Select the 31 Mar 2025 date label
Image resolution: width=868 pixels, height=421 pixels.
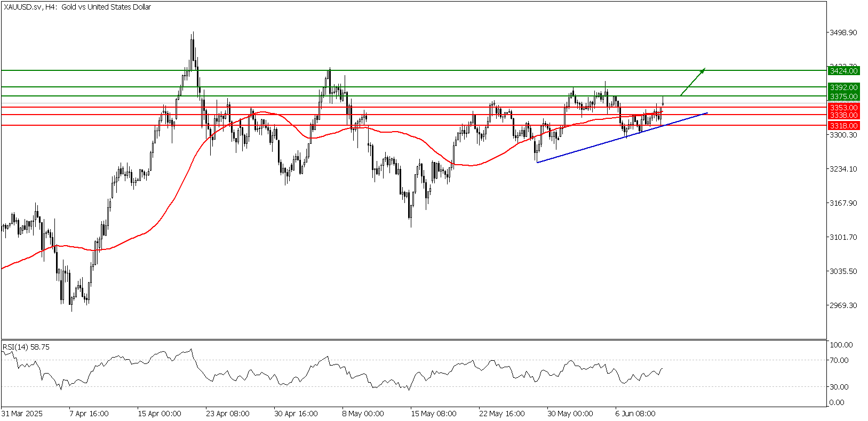(22, 414)
